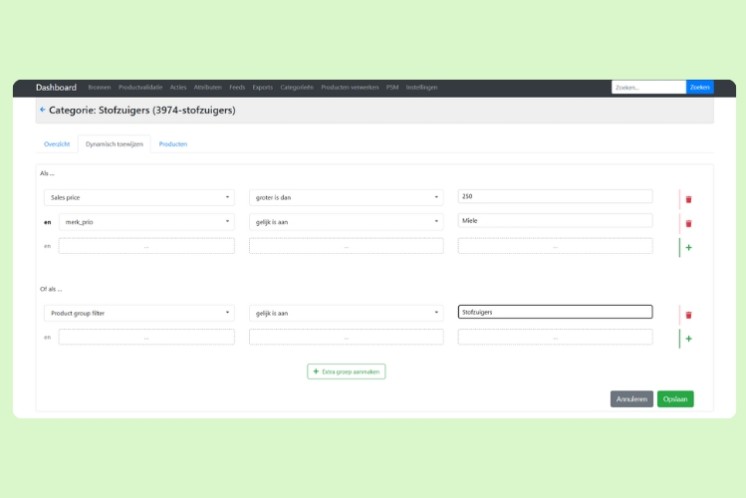Viewport: 746px width, 498px height.
Task: Click the back arrow beside Categorie title
Action: click(42, 110)
